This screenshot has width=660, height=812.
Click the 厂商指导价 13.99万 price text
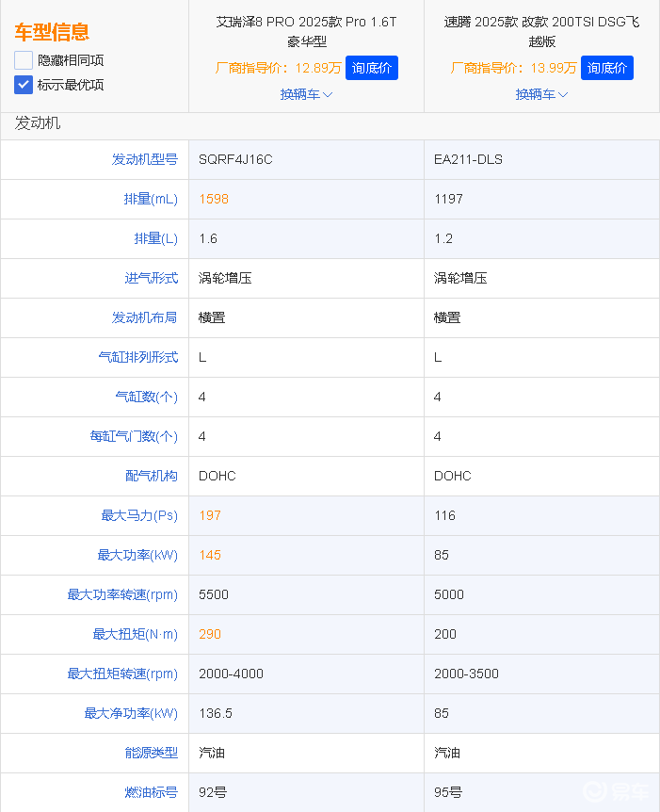[x=513, y=68]
